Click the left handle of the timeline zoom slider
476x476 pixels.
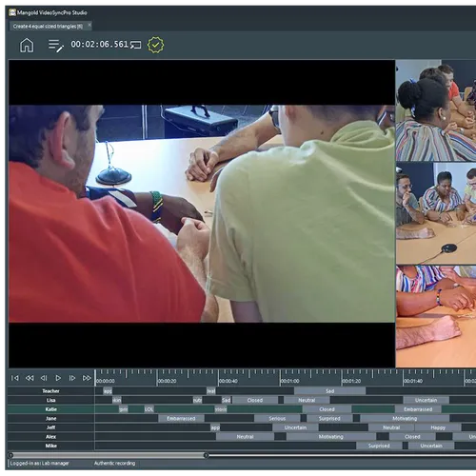point(10,455)
